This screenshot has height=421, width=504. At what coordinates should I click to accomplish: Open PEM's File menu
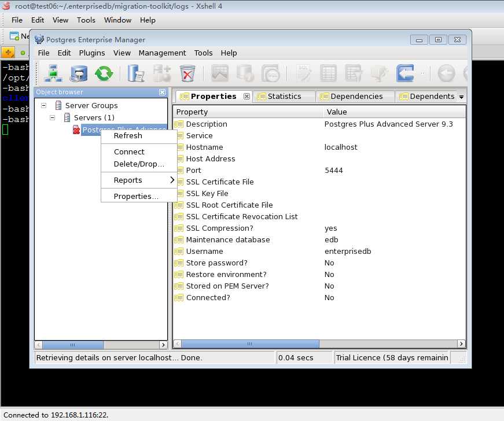coord(44,53)
